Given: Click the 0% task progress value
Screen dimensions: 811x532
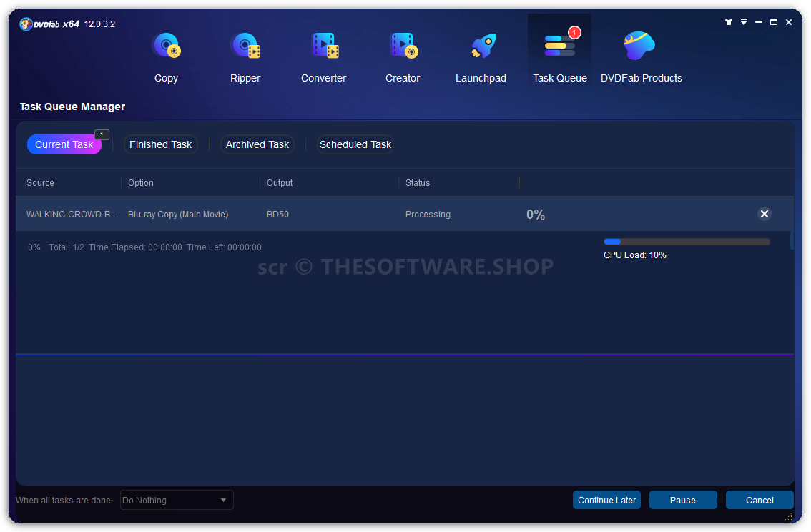Looking at the screenshot, I should click(536, 215).
